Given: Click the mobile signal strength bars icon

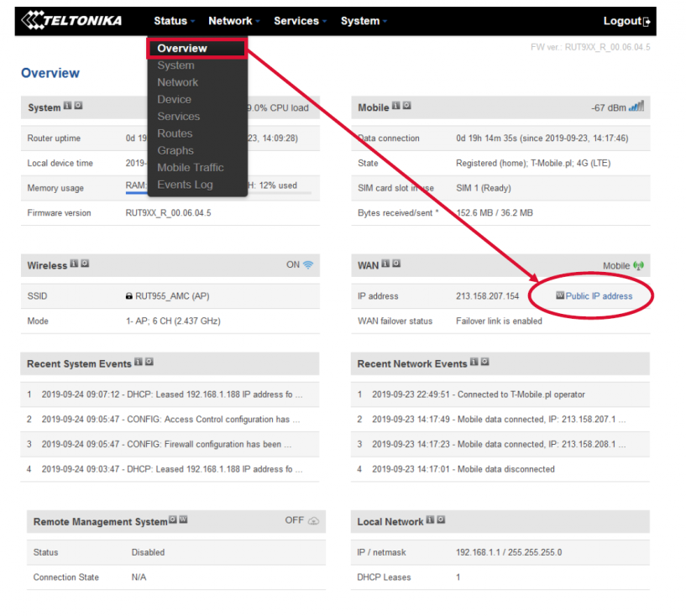Looking at the screenshot, I should (636, 107).
